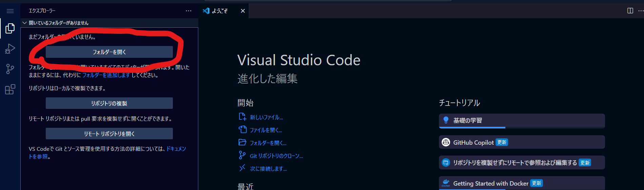Click the remote connect icon under 開始
This screenshot has height=190, width=644.
242,168
